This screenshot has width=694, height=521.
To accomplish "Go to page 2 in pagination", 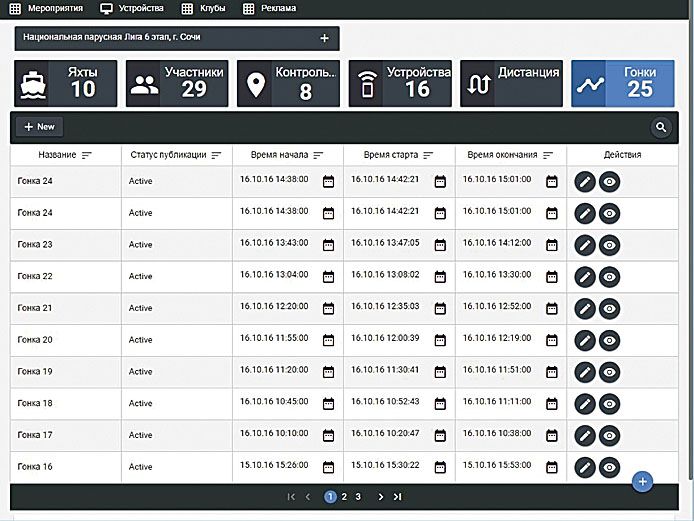I will coord(344,496).
